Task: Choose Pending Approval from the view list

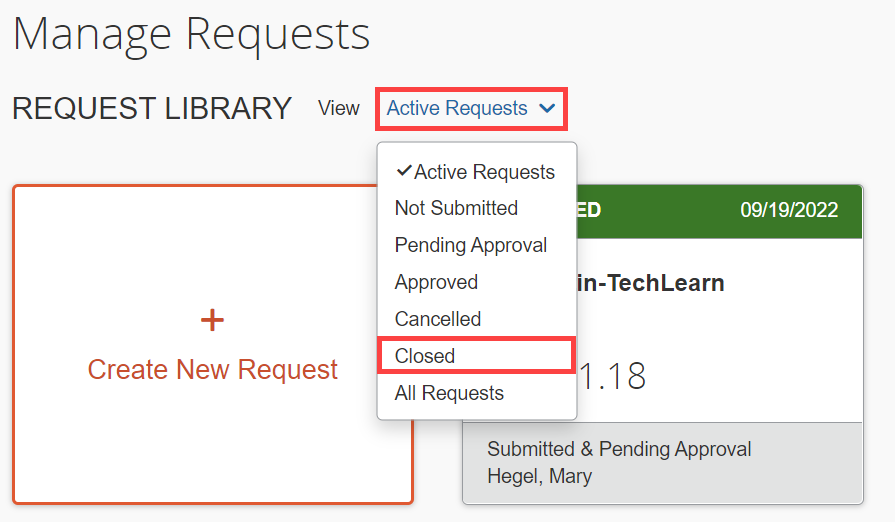Action: coord(471,245)
